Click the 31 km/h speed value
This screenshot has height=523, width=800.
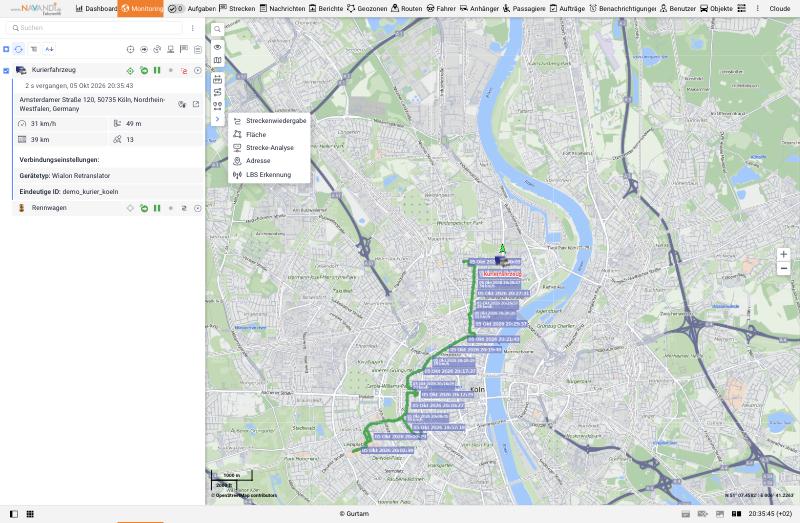tap(43, 123)
